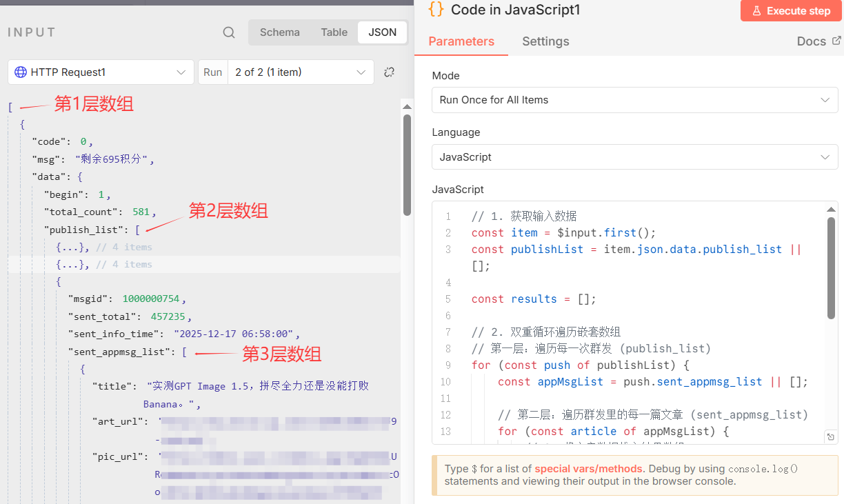Click the search magnifier icon in the INPUT panel

[228, 32]
